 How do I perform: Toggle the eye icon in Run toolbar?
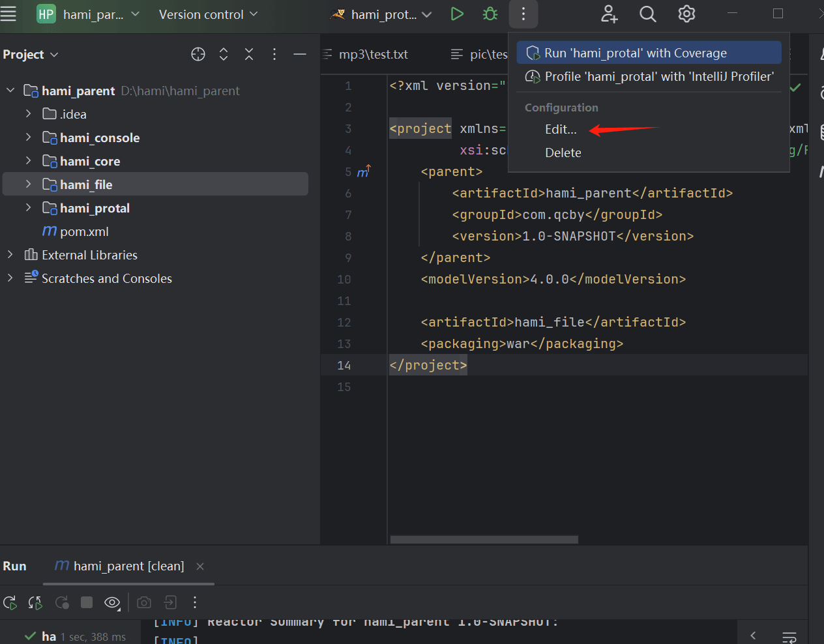[x=112, y=603]
